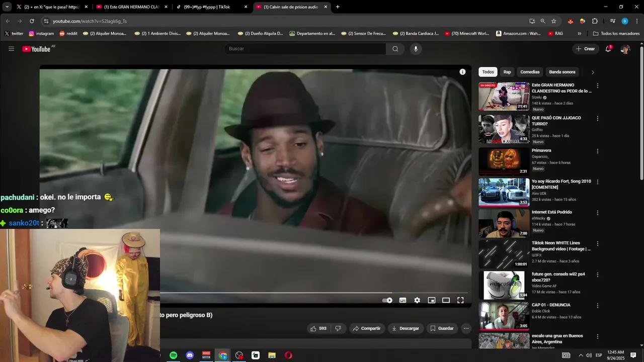Show the video info card icon
The width and height of the screenshot is (644, 362).
462,72
